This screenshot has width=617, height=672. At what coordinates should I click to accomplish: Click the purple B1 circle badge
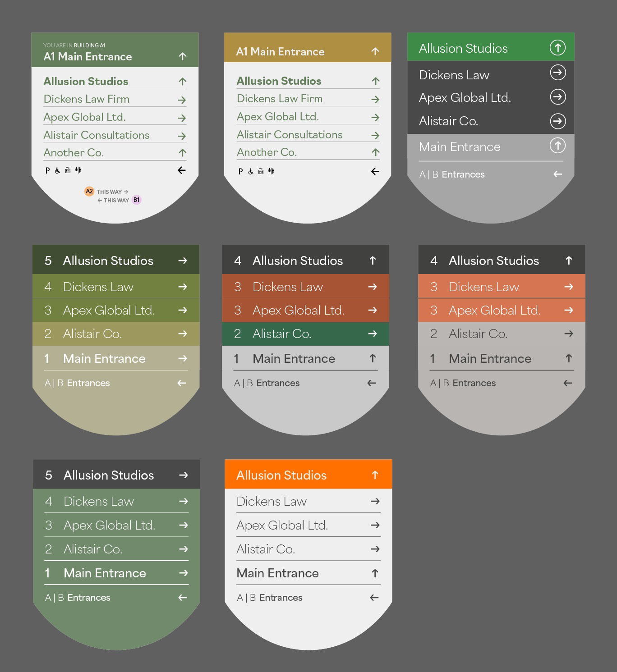137,200
